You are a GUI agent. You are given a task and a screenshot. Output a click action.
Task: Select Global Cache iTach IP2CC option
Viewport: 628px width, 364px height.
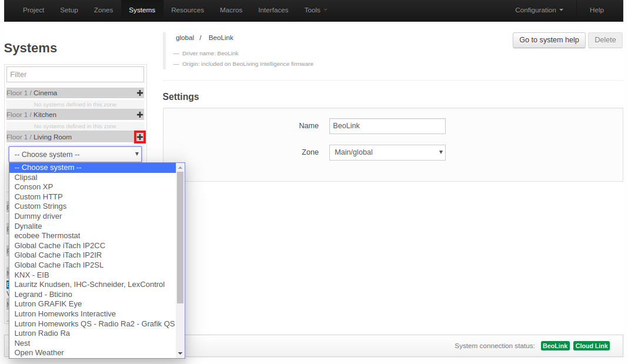(x=92, y=245)
